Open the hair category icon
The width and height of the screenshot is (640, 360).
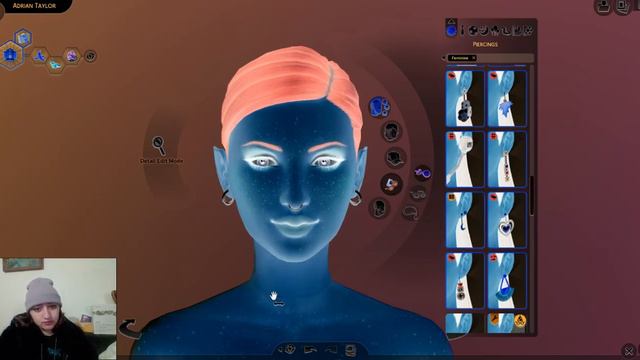coord(392,131)
